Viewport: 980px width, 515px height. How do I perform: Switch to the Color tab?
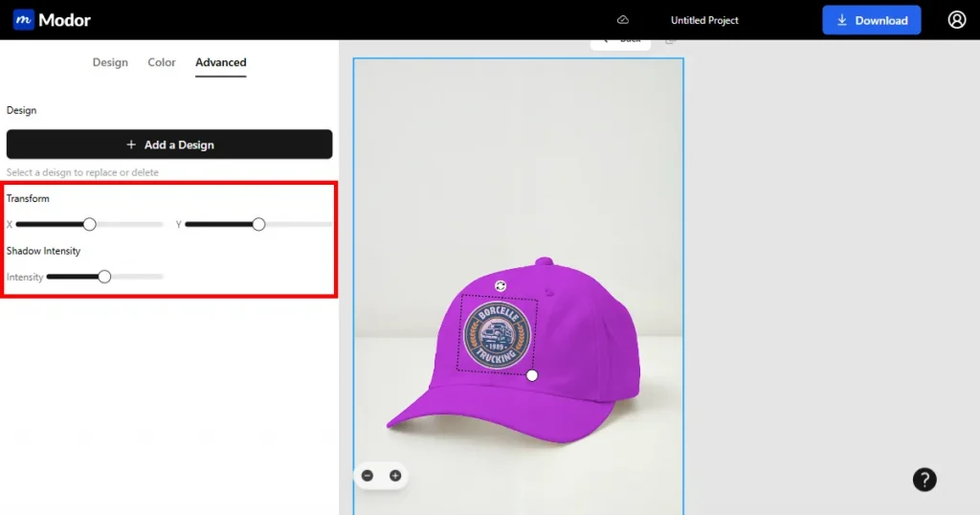click(x=162, y=62)
